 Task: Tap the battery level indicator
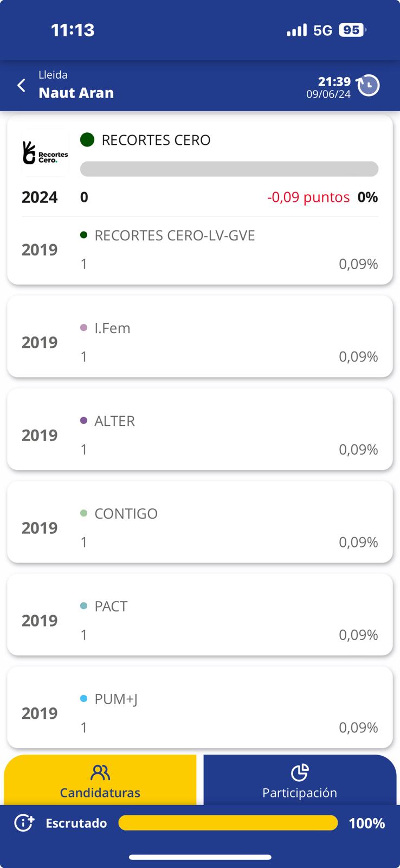(x=352, y=30)
